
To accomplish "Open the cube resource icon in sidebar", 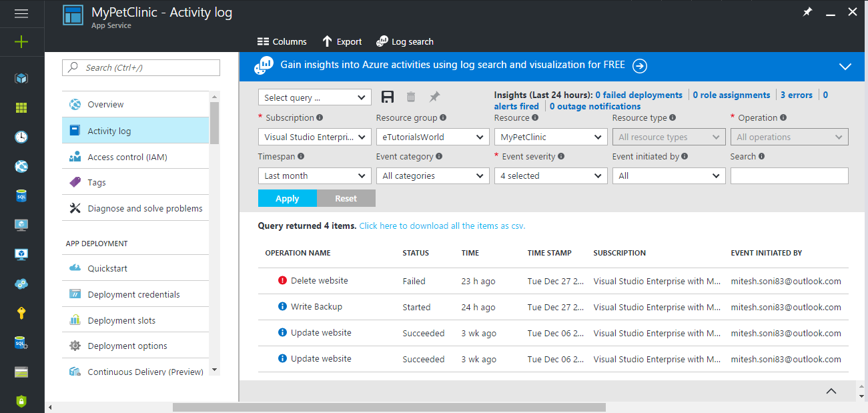I will [x=21, y=79].
